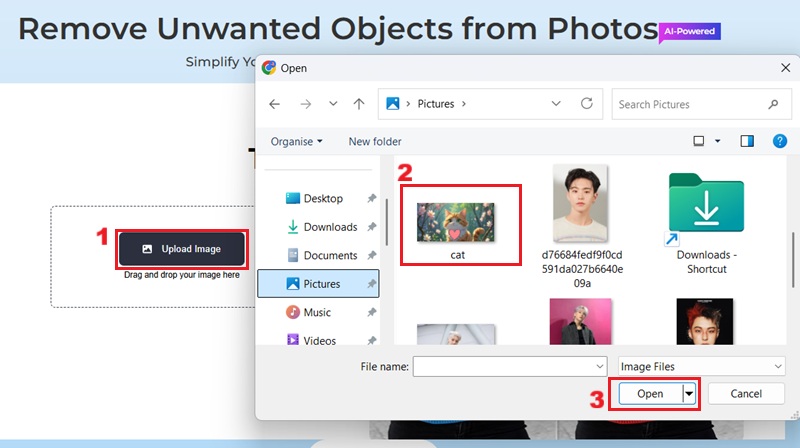
Task: Click the Upload Image button
Action: coord(182,249)
